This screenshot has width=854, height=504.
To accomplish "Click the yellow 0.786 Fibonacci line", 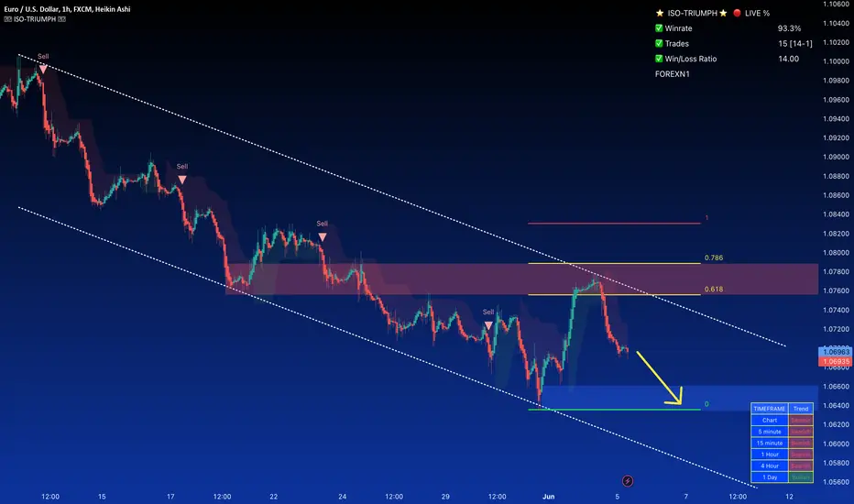I will click(x=614, y=263).
